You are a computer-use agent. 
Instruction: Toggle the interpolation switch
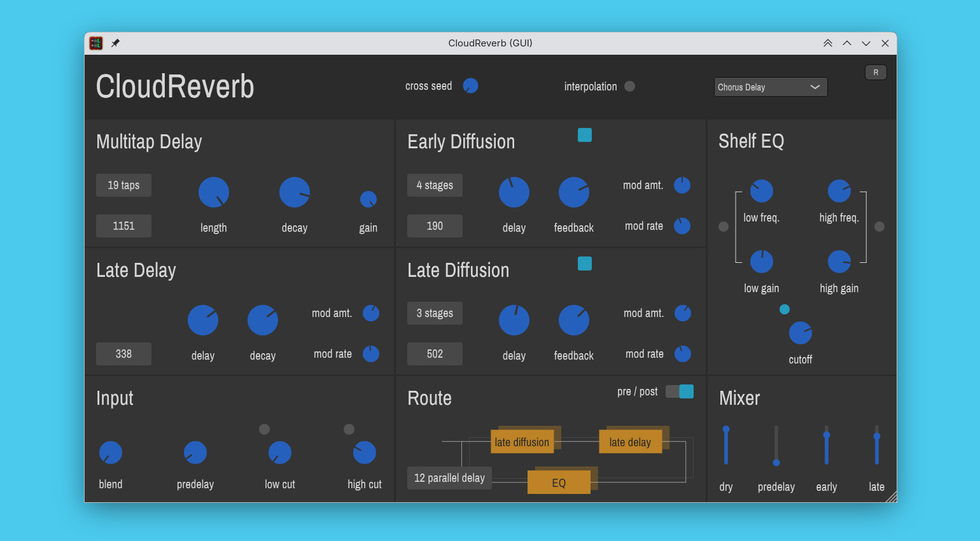click(629, 87)
